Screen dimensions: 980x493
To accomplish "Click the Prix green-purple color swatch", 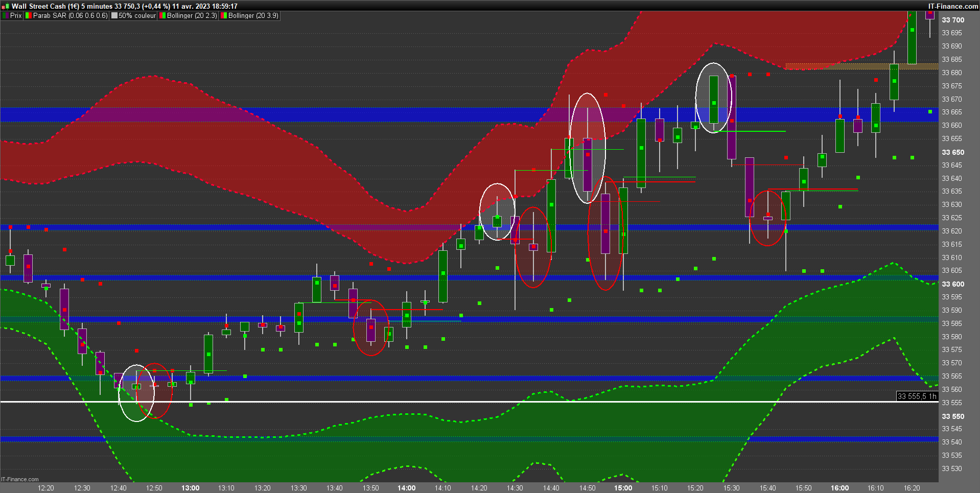I will [5, 16].
